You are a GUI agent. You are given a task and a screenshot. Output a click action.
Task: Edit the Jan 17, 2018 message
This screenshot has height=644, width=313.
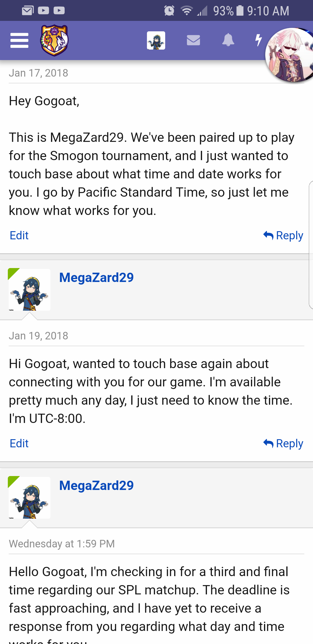point(19,236)
